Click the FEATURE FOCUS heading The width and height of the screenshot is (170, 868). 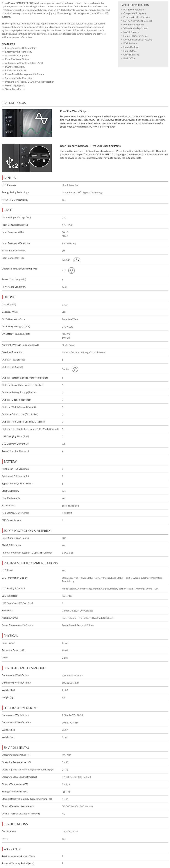click(x=13, y=103)
